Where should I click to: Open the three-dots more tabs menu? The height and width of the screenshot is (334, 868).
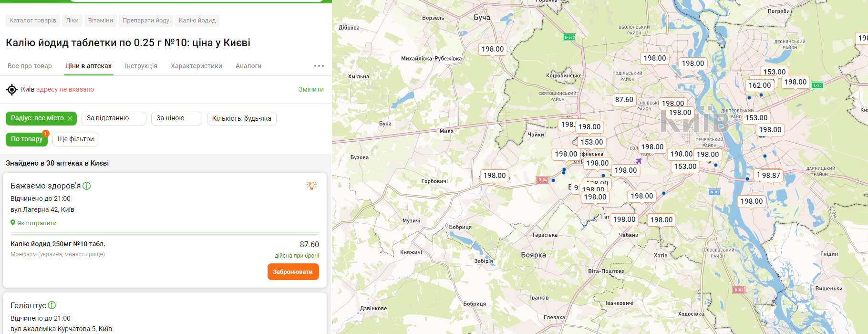pos(319,66)
